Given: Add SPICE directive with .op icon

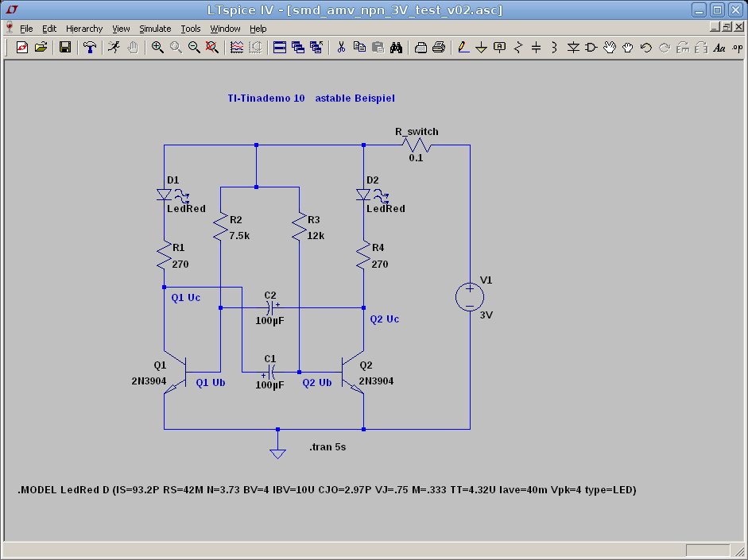Looking at the screenshot, I should (738, 47).
